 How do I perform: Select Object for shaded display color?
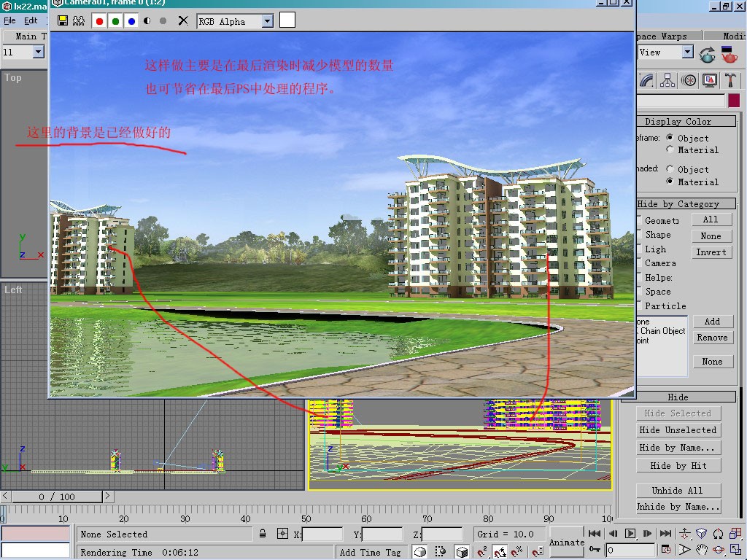[670, 169]
